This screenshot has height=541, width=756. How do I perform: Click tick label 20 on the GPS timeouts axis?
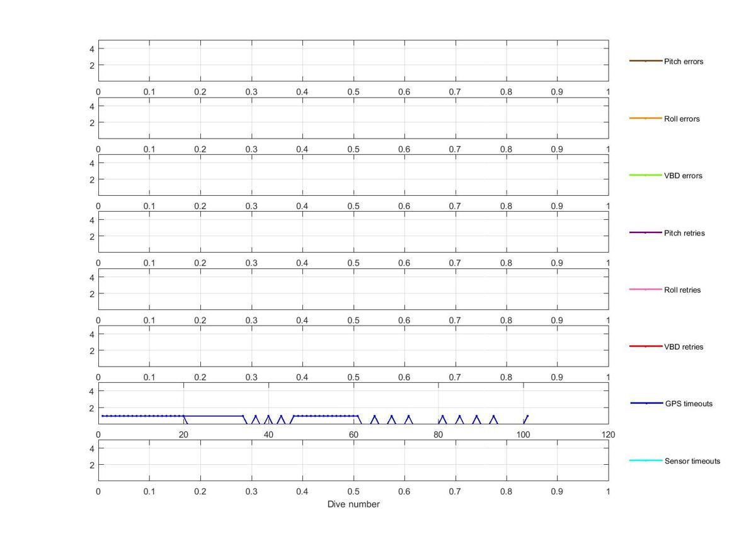tap(183, 435)
